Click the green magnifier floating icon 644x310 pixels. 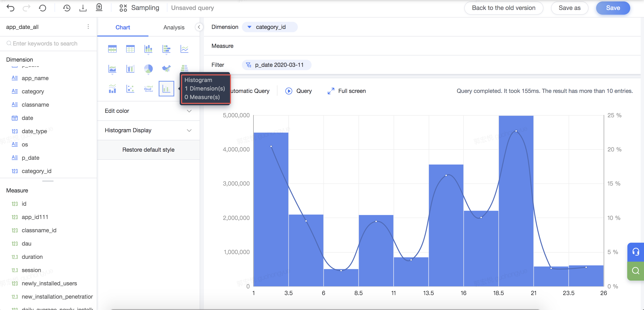635,271
